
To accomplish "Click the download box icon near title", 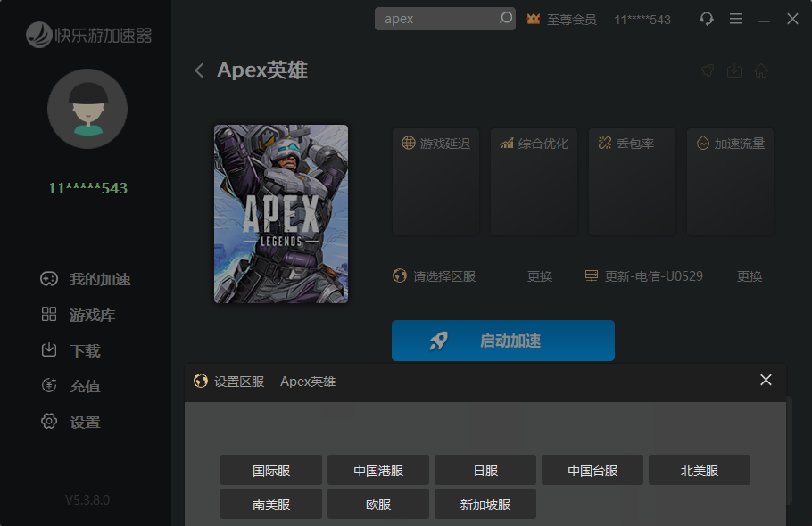I will [734, 71].
